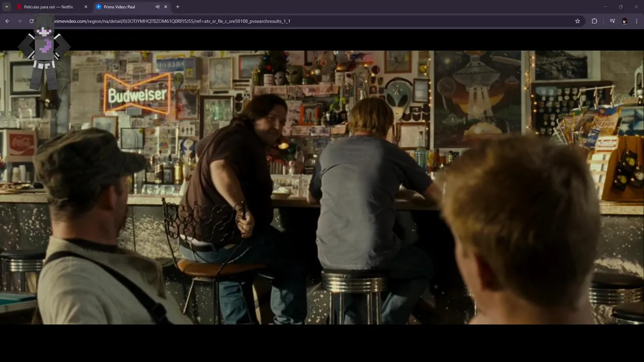This screenshot has width=644, height=362.
Task: Bookmark this page with the star icon
Action: pyautogui.click(x=578, y=21)
